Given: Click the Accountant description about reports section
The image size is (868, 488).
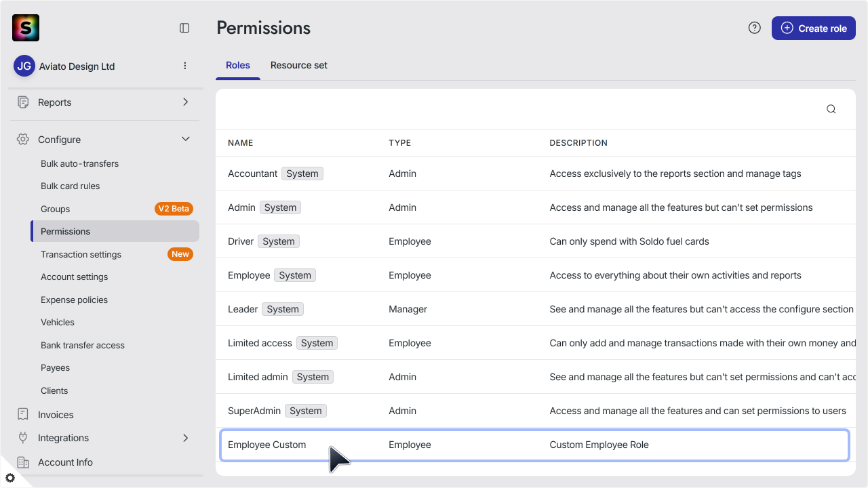Looking at the screenshot, I should (x=675, y=174).
